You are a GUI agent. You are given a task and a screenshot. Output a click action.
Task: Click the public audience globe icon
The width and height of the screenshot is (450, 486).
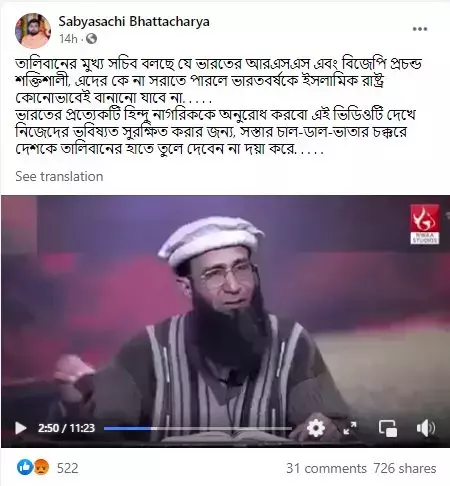pyautogui.click(x=91, y=39)
